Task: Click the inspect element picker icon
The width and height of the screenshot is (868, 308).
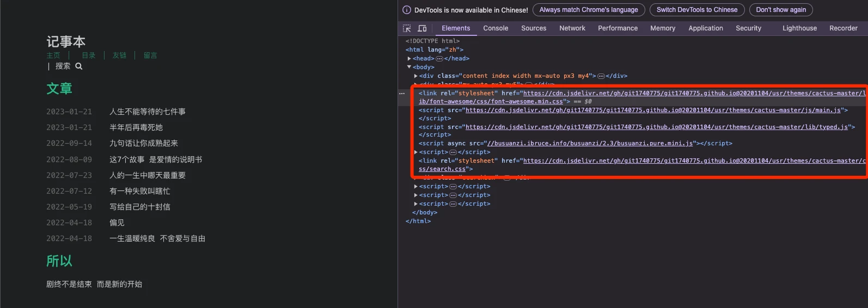Action: (x=407, y=28)
